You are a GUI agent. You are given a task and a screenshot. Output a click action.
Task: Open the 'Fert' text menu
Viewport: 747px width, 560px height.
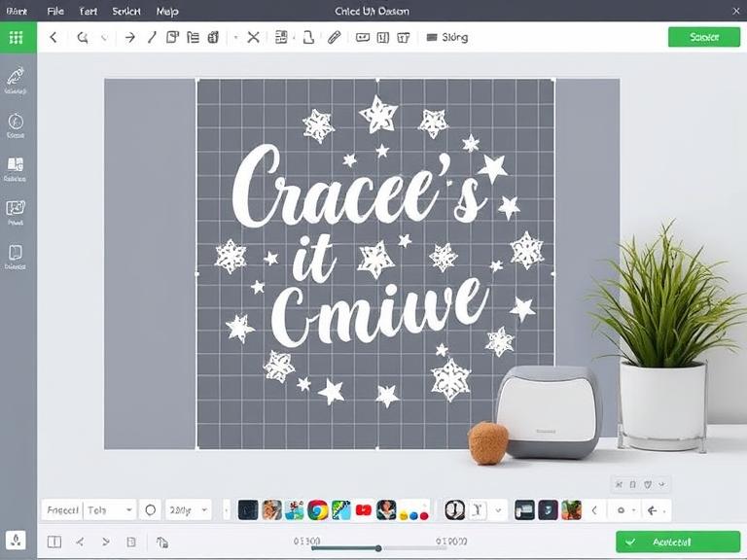click(89, 11)
